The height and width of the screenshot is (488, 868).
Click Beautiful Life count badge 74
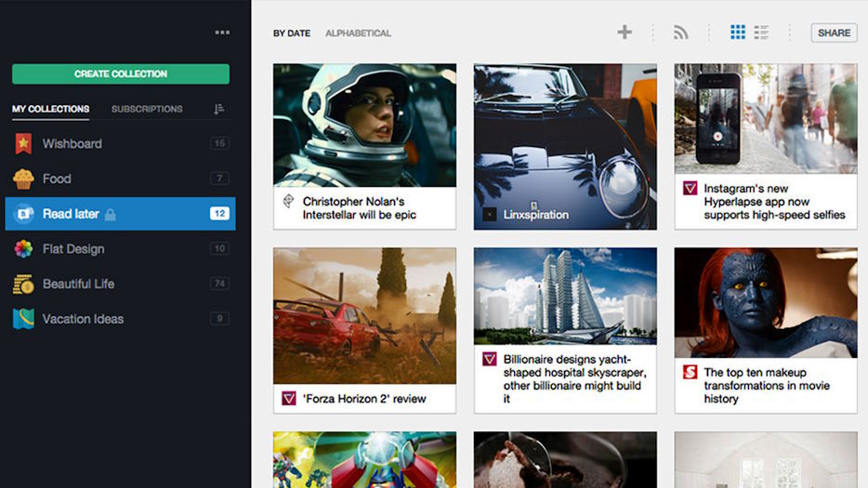click(219, 284)
